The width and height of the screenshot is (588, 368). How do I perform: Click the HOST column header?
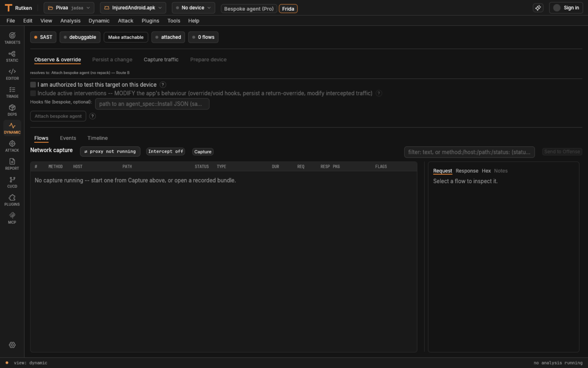pos(77,167)
